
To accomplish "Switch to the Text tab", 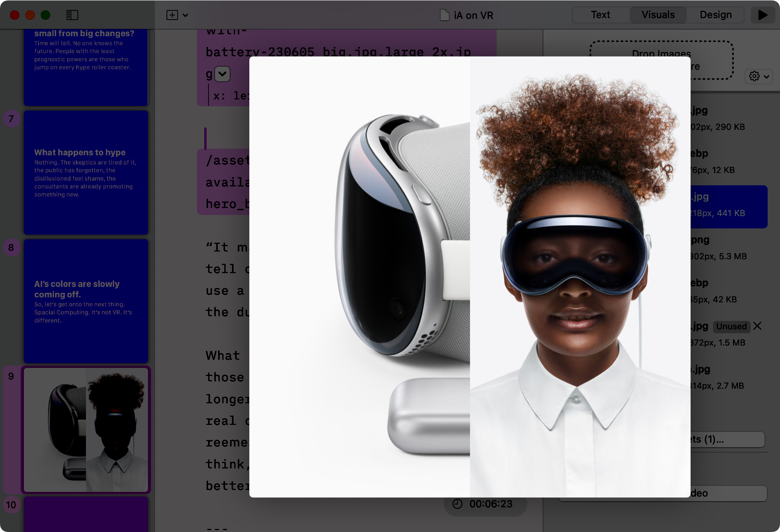I will pyautogui.click(x=600, y=15).
